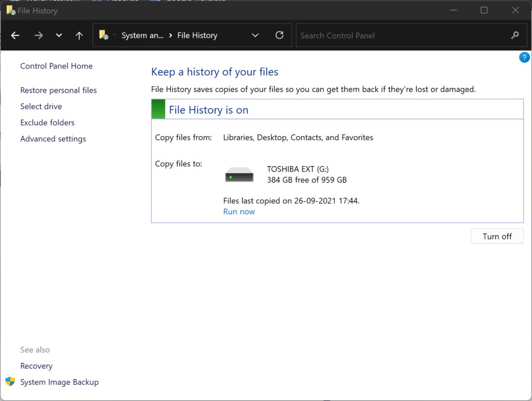This screenshot has width=532, height=401.
Task: Click the System Image Backup shield icon
Action: 9,382
